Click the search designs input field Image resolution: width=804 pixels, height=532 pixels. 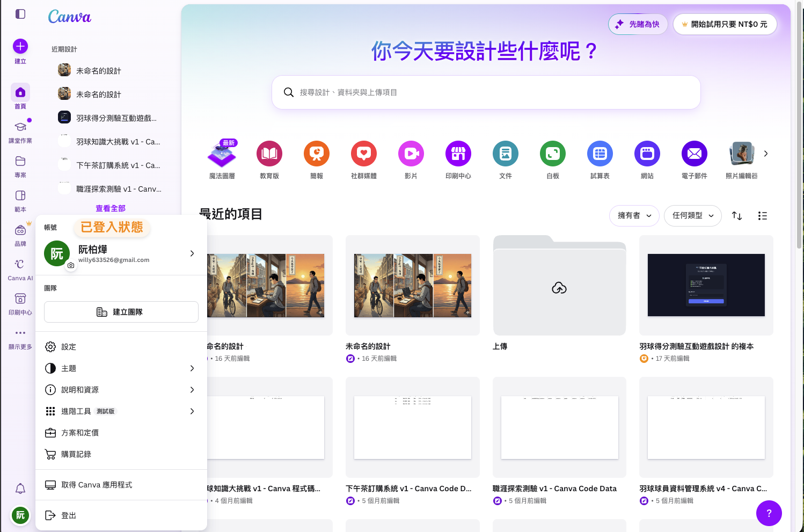pyautogui.click(x=486, y=92)
